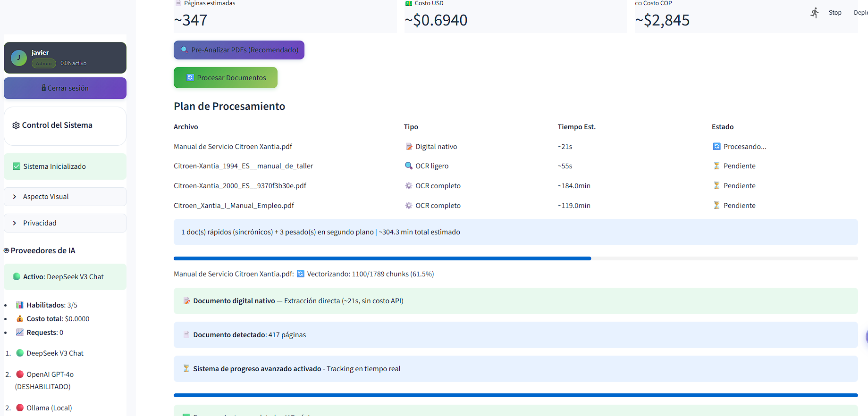This screenshot has width=868, height=416.
Task: Log out using Cerrar sesión
Action: click(x=65, y=88)
